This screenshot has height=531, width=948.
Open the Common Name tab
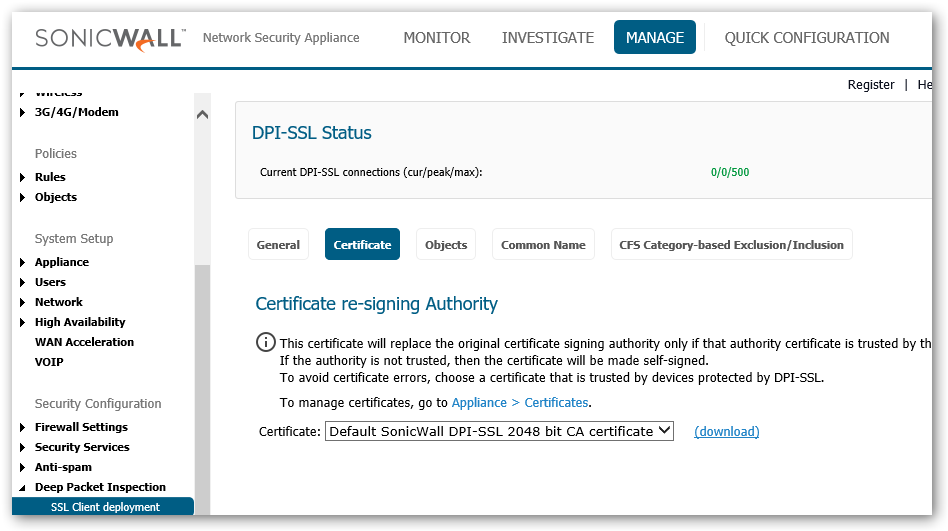pyautogui.click(x=543, y=245)
